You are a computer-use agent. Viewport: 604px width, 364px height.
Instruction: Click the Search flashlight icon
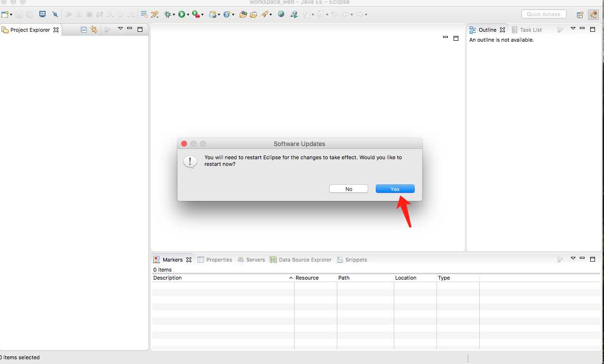[x=265, y=14]
